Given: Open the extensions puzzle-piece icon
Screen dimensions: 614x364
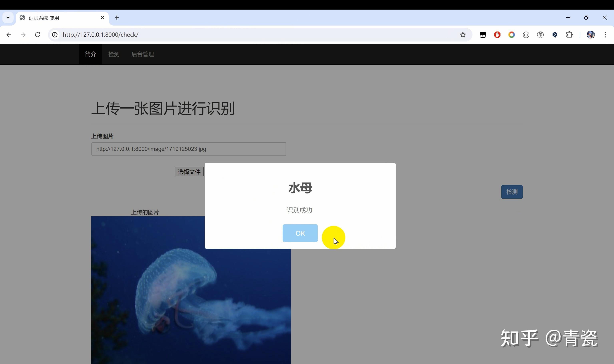Looking at the screenshot, I should [x=570, y=35].
